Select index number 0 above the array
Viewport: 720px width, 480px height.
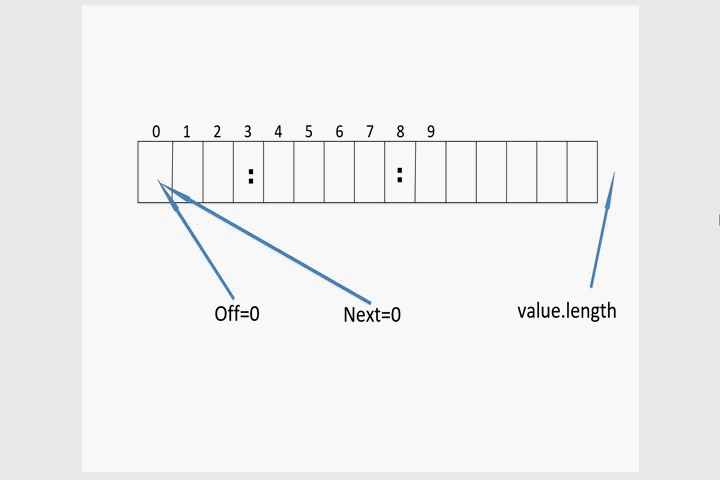click(x=156, y=132)
